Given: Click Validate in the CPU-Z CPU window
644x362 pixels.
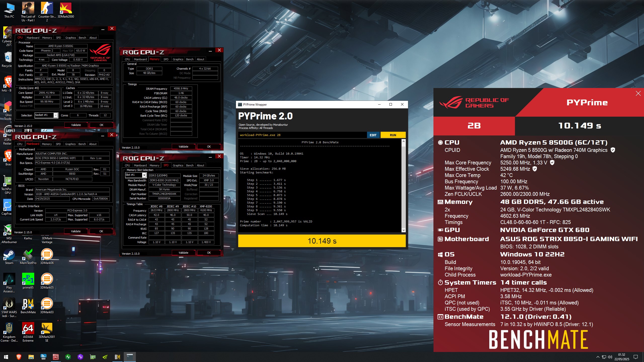Looking at the screenshot, I should [76, 125].
